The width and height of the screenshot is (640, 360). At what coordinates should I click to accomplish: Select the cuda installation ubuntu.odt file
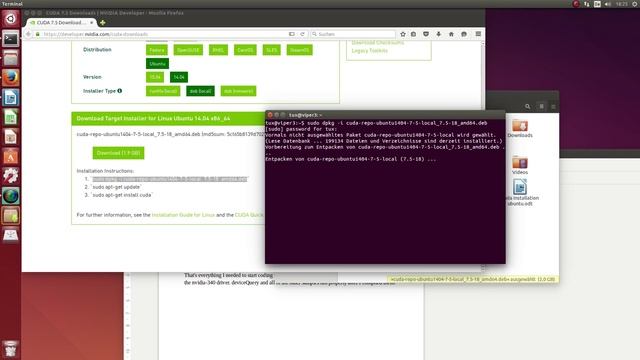[x=520, y=192]
